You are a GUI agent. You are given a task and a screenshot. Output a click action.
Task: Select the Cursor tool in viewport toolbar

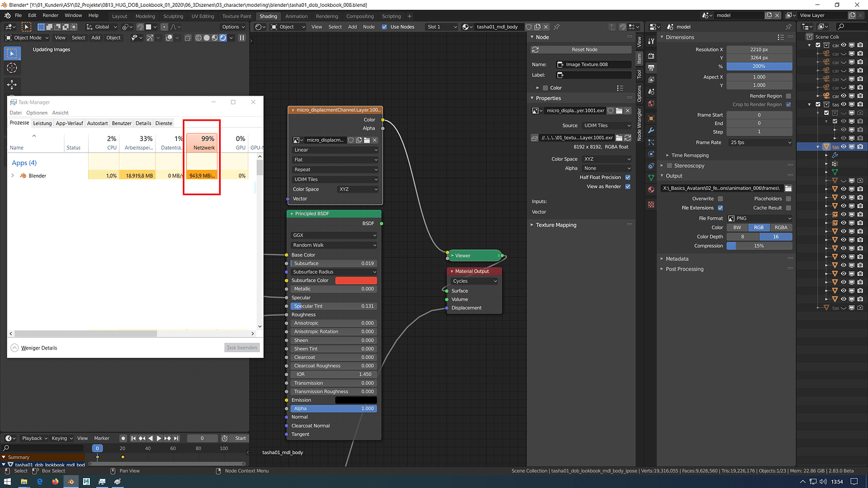(12, 68)
